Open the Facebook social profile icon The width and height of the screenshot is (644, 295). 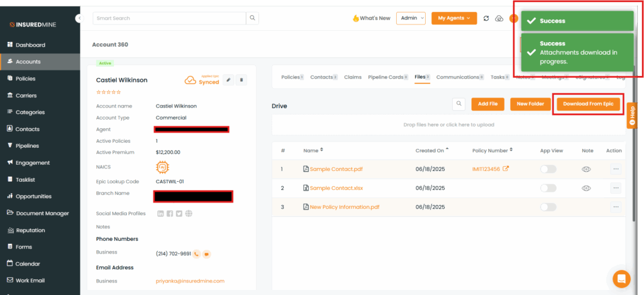(170, 213)
